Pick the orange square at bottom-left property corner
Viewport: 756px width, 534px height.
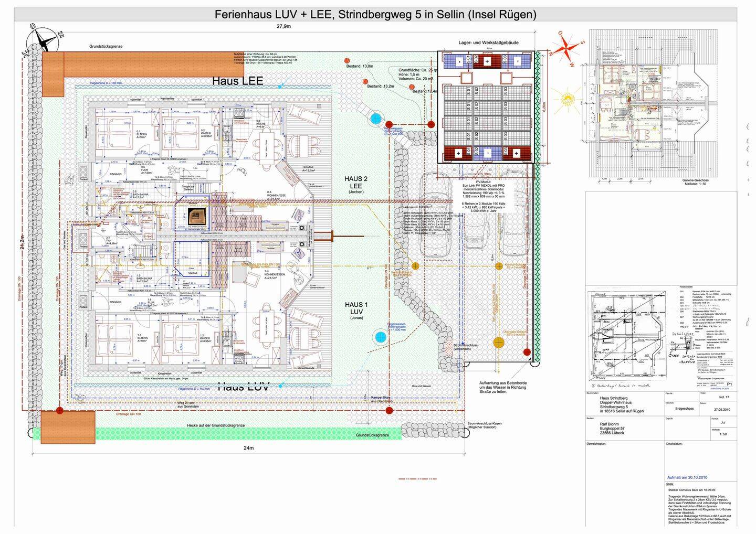click(x=68, y=428)
